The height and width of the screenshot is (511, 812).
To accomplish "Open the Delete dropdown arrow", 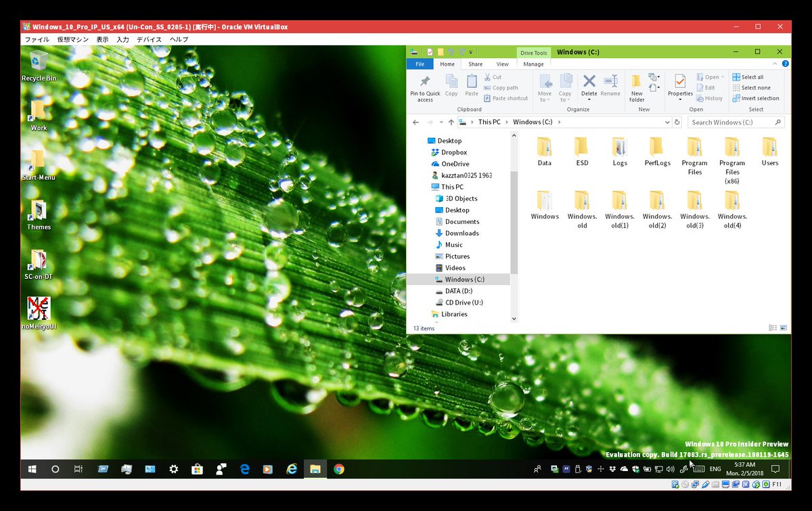I will [x=589, y=100].
